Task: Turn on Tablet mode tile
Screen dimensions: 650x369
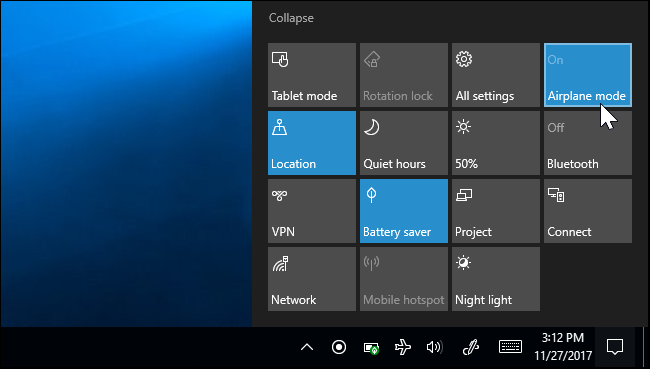Action: (x=312, y=75)
